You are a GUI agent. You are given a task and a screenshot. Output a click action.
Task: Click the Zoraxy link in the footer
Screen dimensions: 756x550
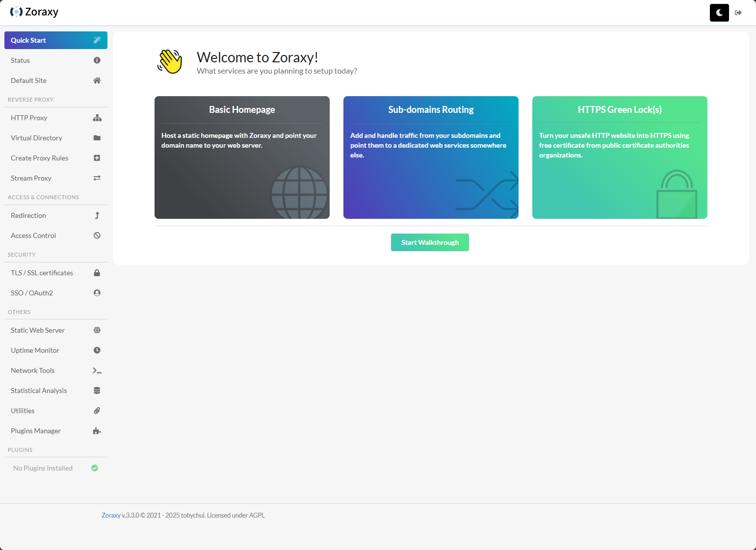[111, 515]
